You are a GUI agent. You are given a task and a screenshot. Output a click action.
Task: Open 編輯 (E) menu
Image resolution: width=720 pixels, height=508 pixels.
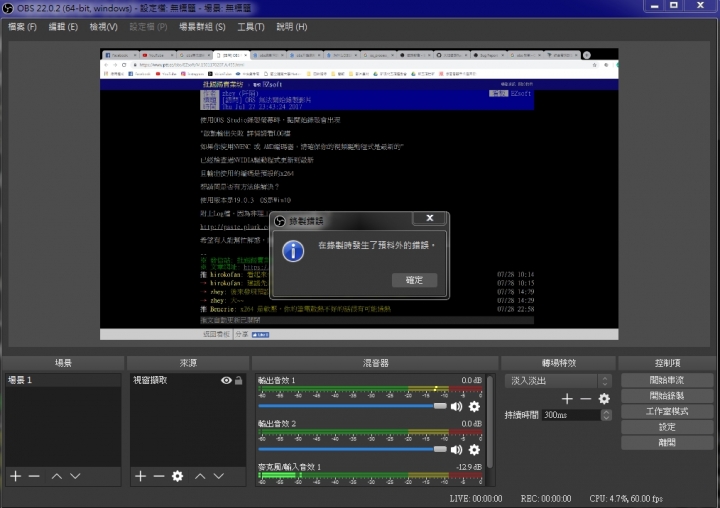(x=63, y=27)
